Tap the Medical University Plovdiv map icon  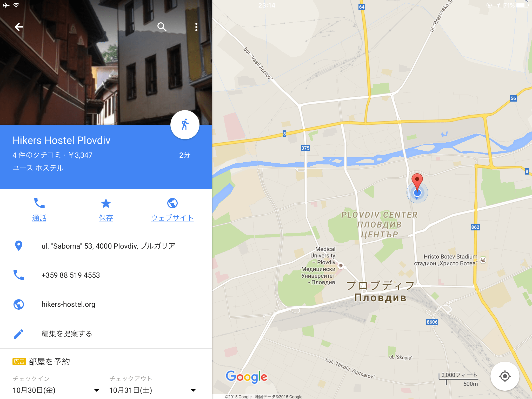pyautogui.click(x=341, y=266)
